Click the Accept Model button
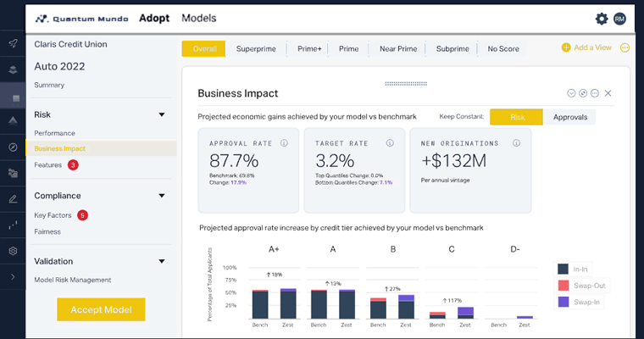This screenshot has height=339, width=644. point(101,309)
